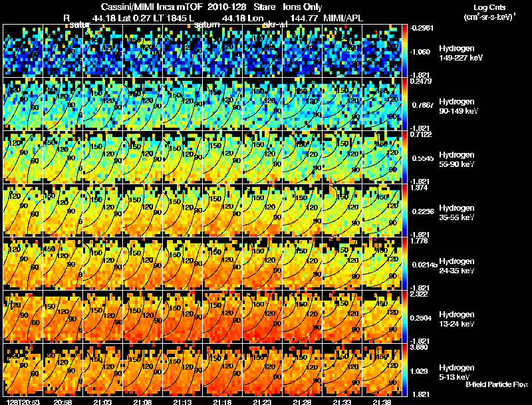This screenshot has height=405, width=532.
Task: Click the color bar for Hydrogen 13-24 keV
Action: [x=404, y=317]
